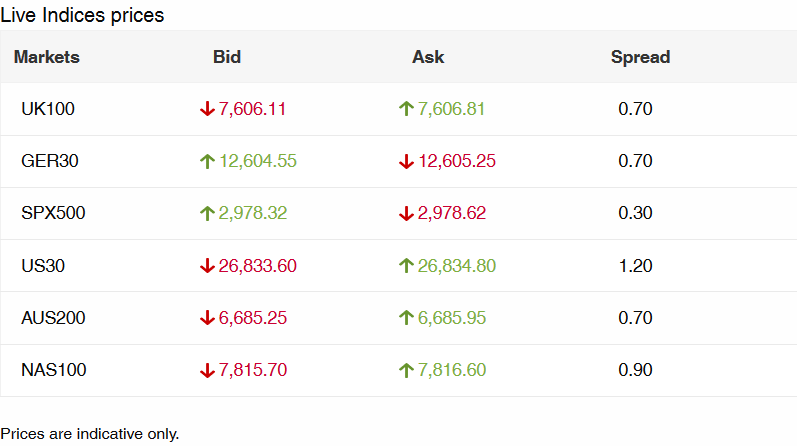The width and height of the screenshot is (797, 446).
Task: Select the UK100 market name
Action: pyautogui.click(x=48, y=109)
